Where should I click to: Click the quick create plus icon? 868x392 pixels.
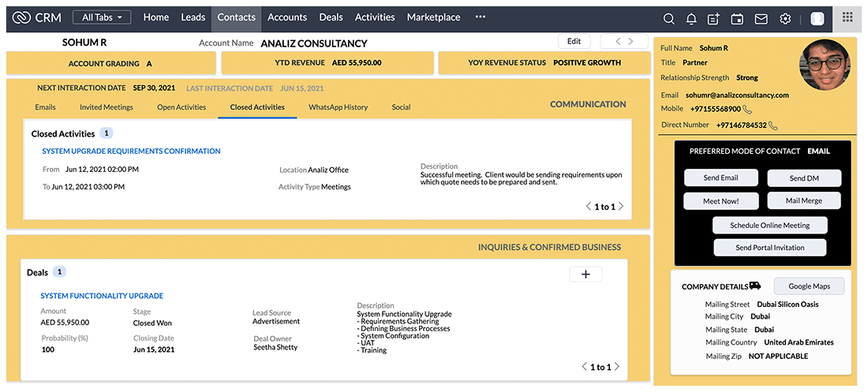tap(713, 19)
